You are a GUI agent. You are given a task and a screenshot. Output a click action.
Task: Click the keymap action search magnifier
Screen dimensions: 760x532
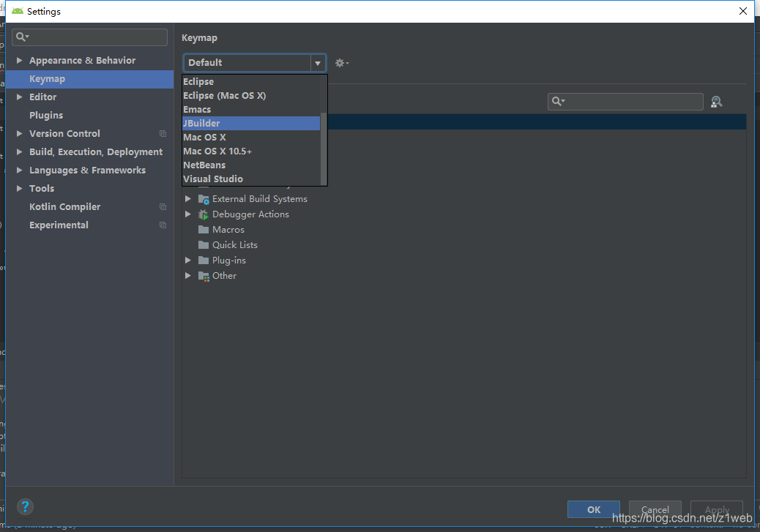(559, 101)
